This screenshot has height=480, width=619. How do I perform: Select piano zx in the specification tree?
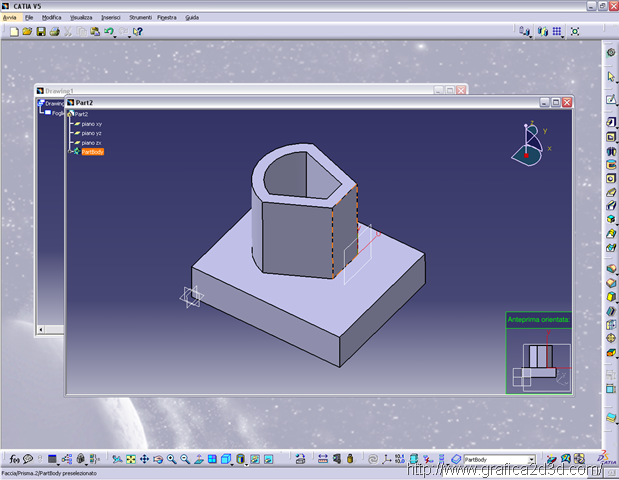pyautogui.click(x=91, y=142)
